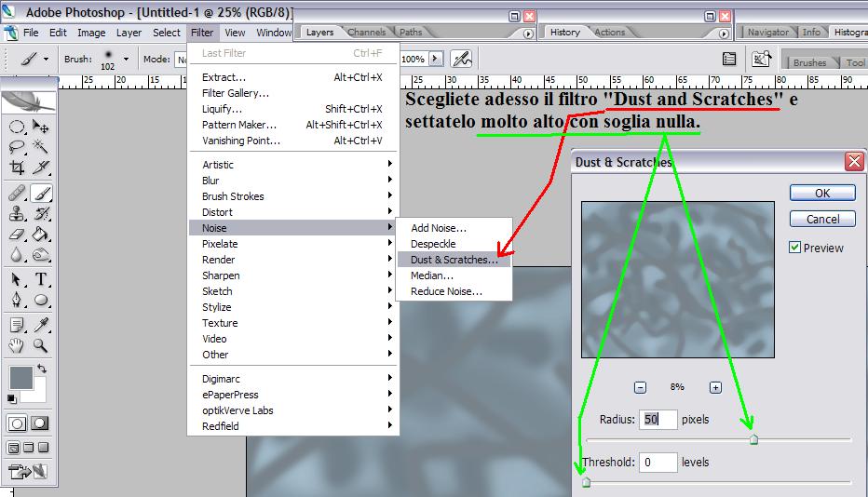Select the Healing Brush bandage tool

pyautogui.click(x=17, y=194)
